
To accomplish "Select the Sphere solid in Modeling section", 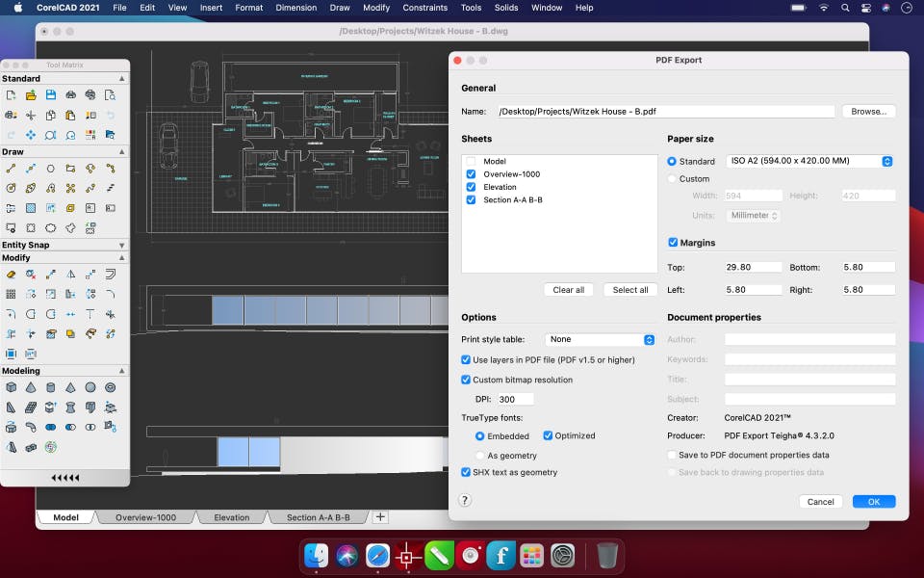I will pyautogui.click(x=90, y=387).
